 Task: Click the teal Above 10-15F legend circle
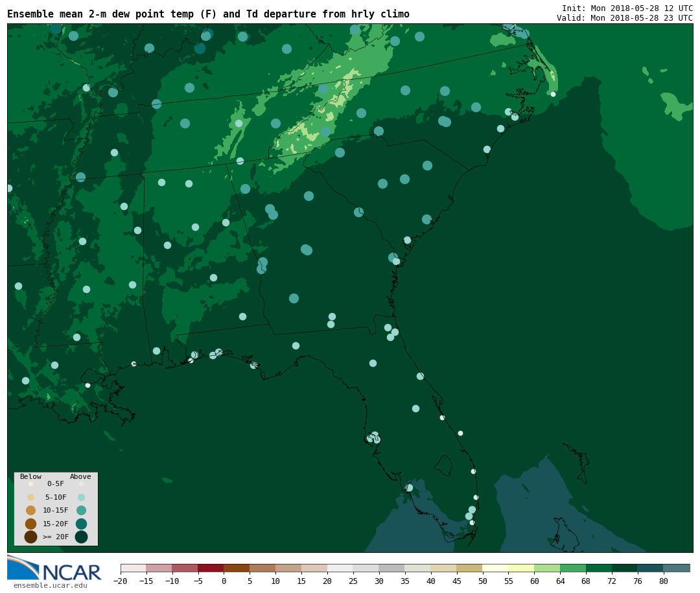click(81, 511)
